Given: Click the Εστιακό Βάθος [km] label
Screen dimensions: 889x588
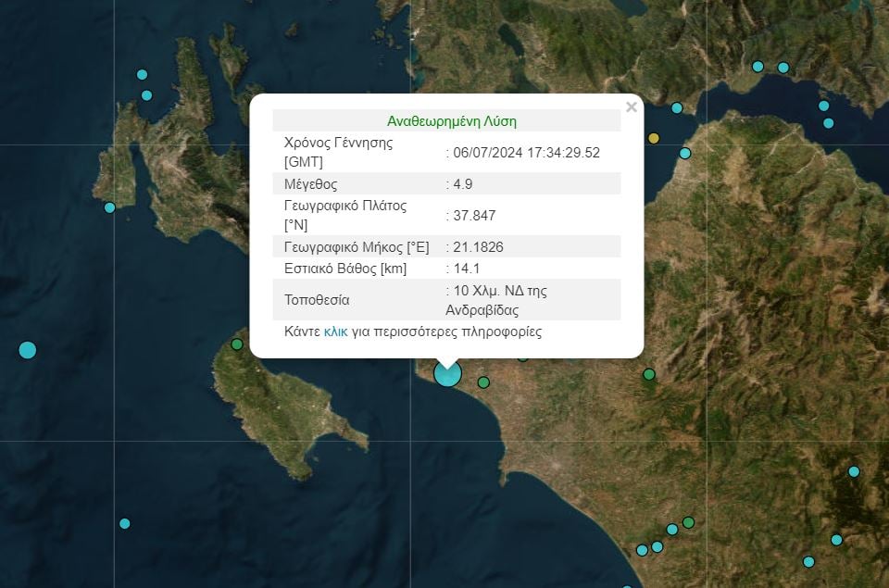Looking at the screenshot, I should coord(345,269).
